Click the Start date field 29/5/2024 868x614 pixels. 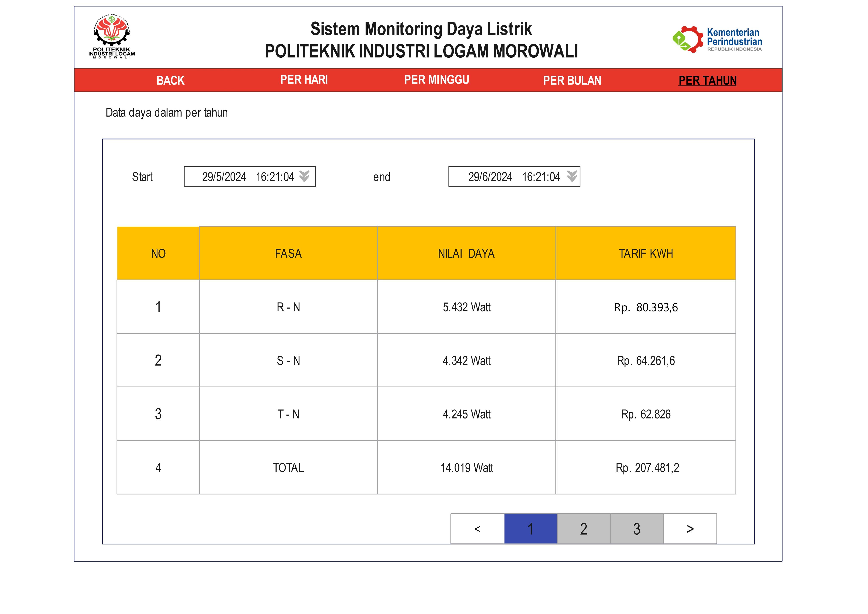(x=249, y=176)
